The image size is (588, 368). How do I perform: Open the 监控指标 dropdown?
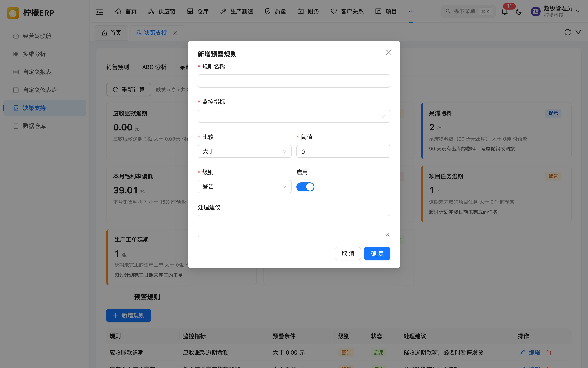click(294, 116)
